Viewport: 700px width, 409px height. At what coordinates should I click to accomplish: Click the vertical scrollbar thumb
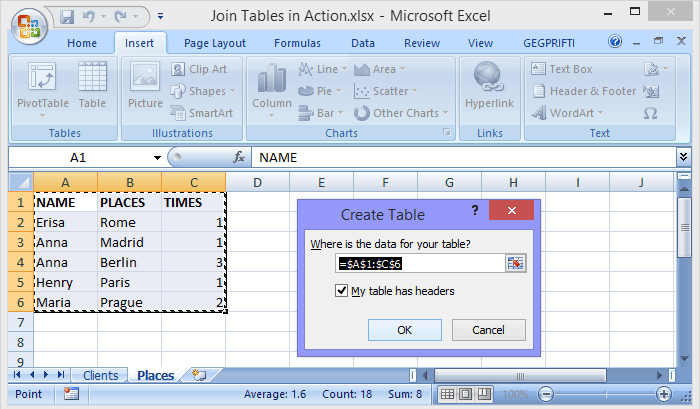tap(684, 227)
